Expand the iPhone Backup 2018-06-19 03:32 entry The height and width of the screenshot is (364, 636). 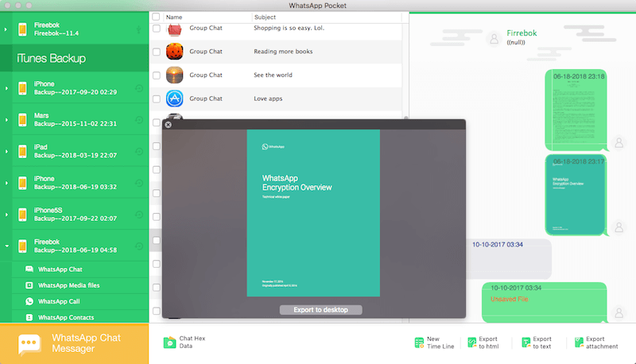(6, 183)
